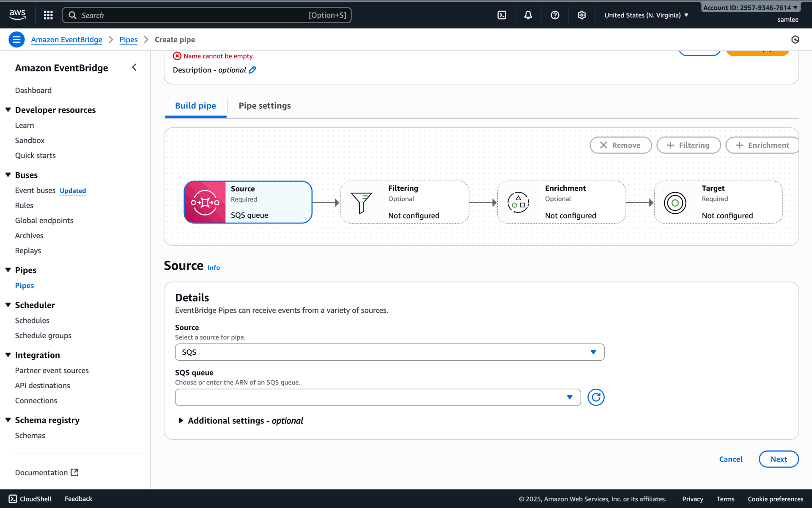Select the SQS Source node icon
The width and height of the screenshot is (812, 508).
pyautogui.click(x=205, y=202)
